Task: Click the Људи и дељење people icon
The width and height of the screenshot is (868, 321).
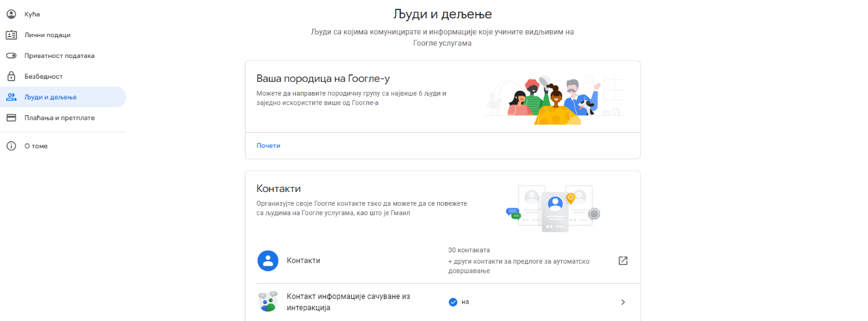Action: [11, 97]
